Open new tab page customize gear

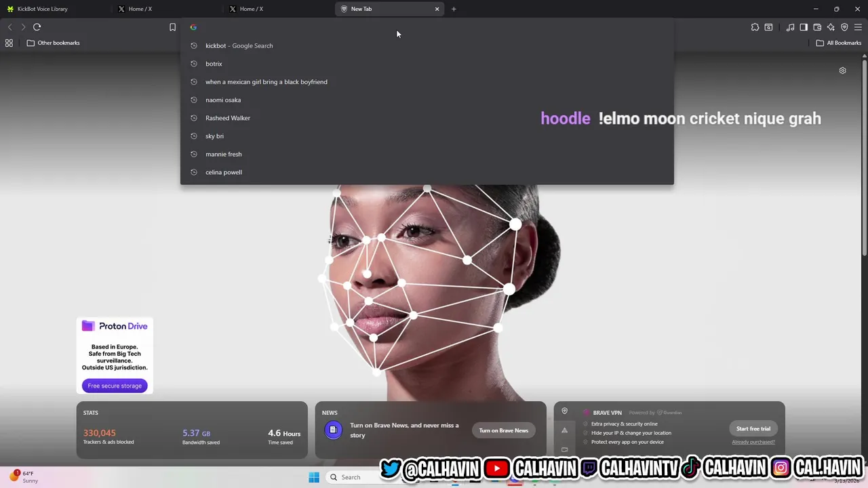842,70
